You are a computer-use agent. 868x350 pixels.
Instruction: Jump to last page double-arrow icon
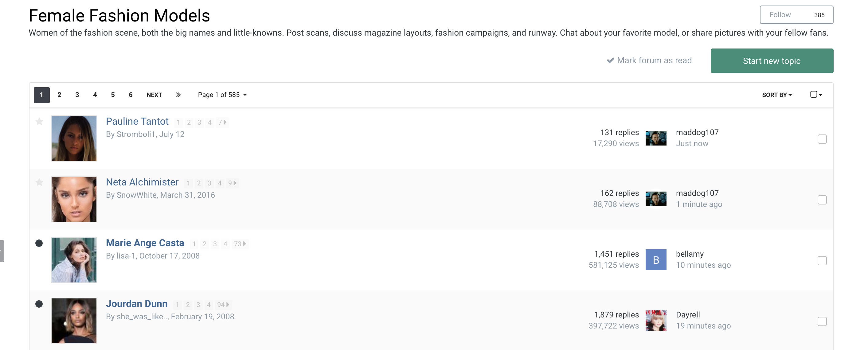[178, 95]
